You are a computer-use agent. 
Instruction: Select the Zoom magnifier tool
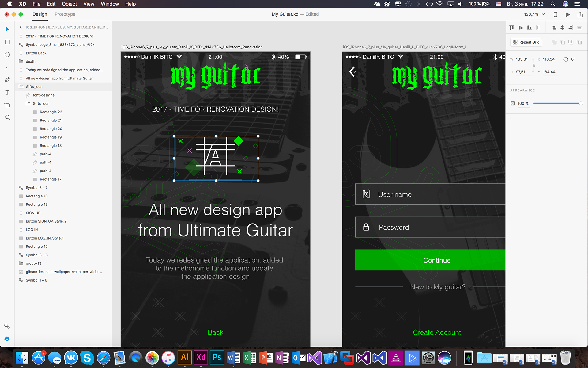pos(8,117)
